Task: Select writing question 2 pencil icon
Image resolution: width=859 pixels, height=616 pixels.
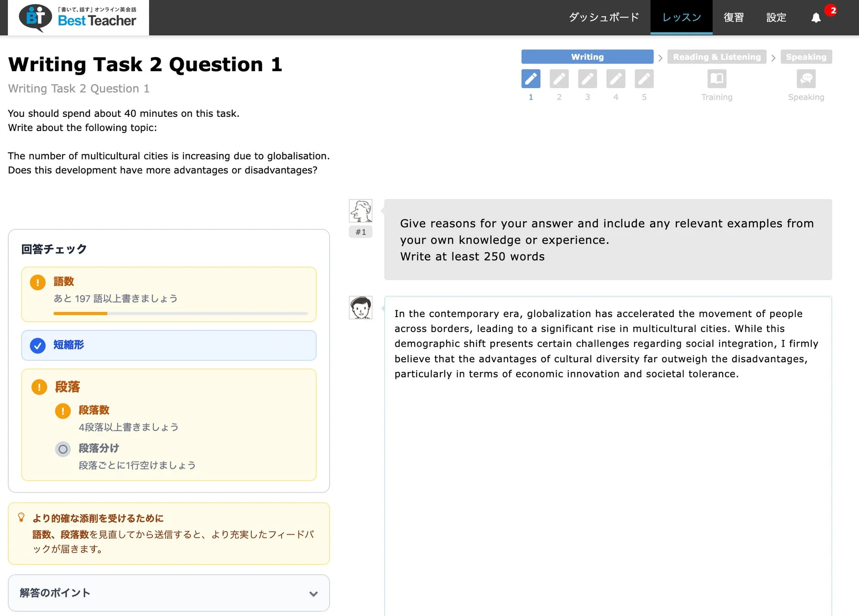Action: click(559, 78)
